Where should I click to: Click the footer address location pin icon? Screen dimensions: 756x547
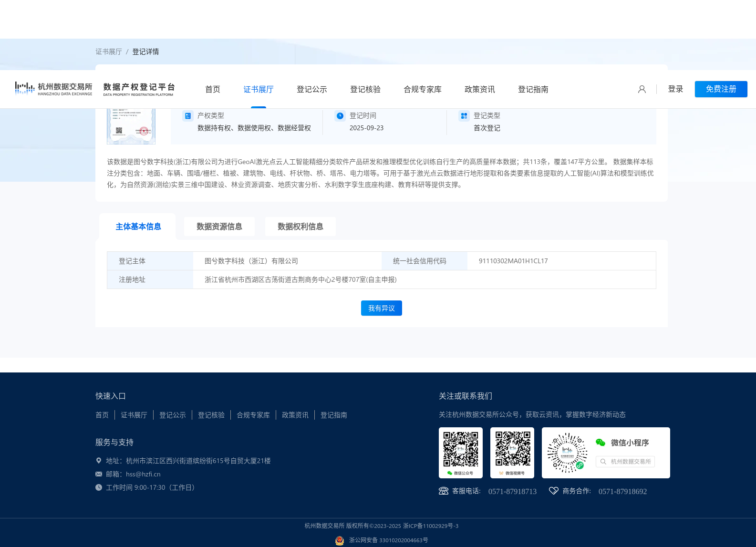pos(99,461)
